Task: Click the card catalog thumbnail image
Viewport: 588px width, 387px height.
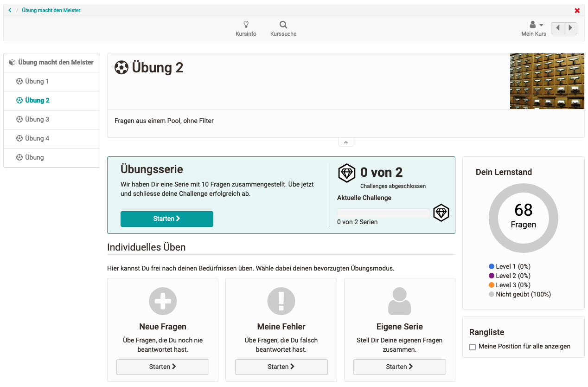Action: pyautogui.click(x=547, y=81)
